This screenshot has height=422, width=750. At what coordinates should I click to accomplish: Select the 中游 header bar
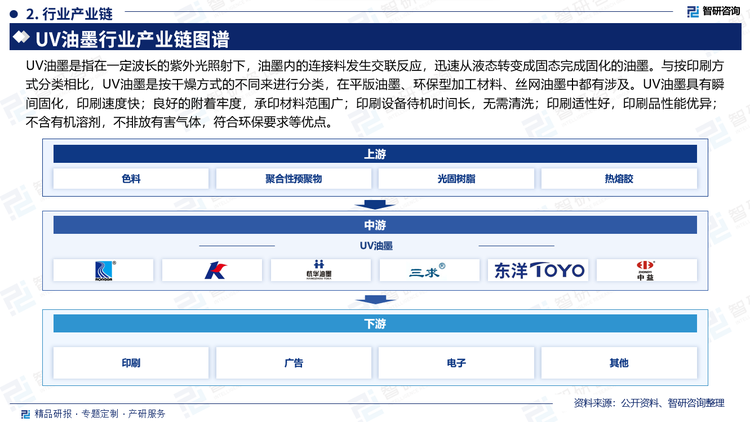(x=375, y=225)
